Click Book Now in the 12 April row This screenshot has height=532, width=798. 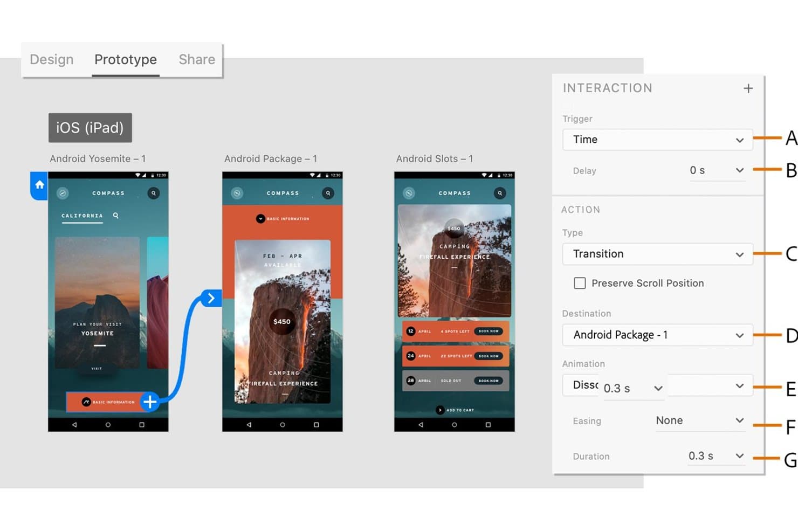click(489, 331)
